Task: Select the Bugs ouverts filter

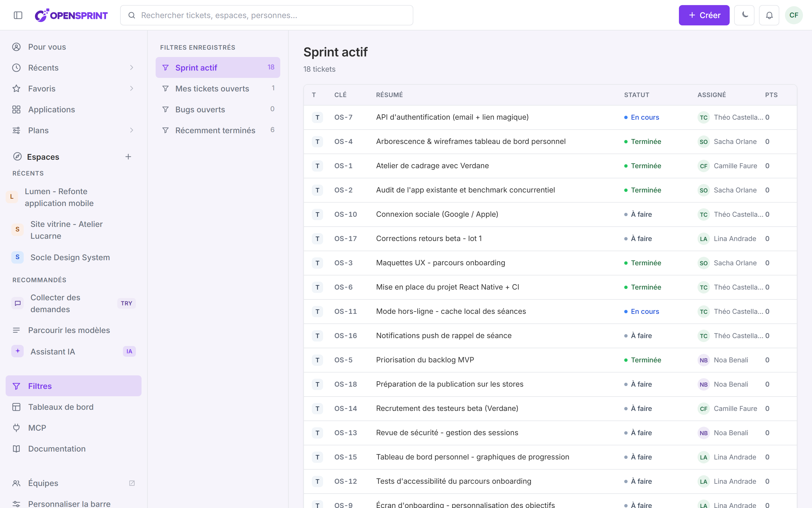Action: [x=218, y=109]
